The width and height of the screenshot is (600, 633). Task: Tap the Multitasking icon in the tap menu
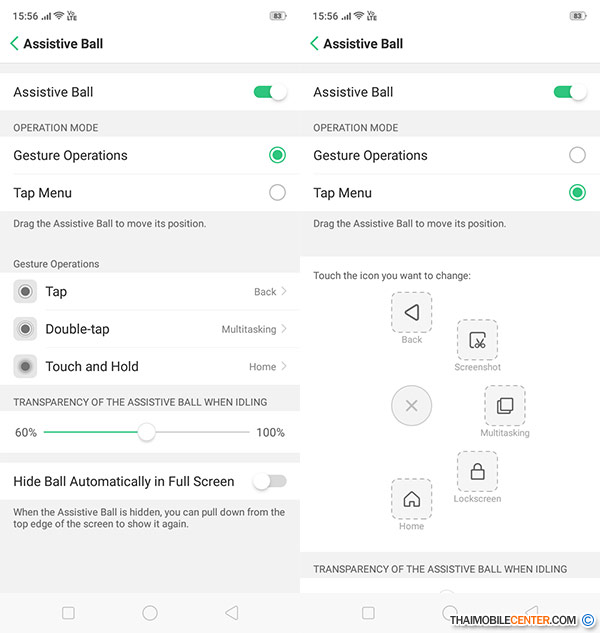point(505,405)
